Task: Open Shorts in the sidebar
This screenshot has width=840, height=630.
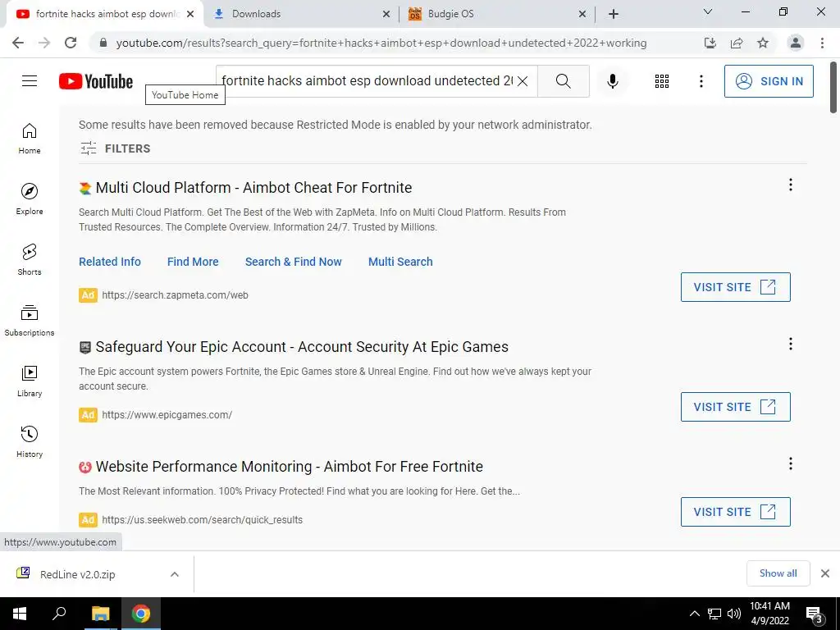Action: (30, 260)
